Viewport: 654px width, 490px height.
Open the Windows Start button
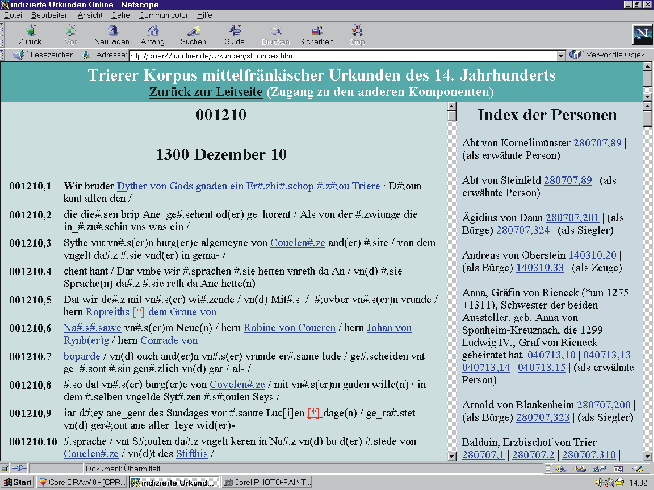18,482
